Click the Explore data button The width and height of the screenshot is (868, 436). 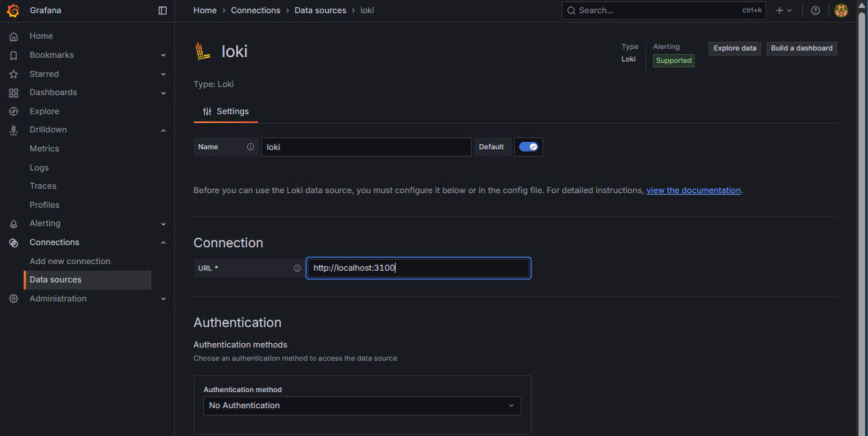735,48
